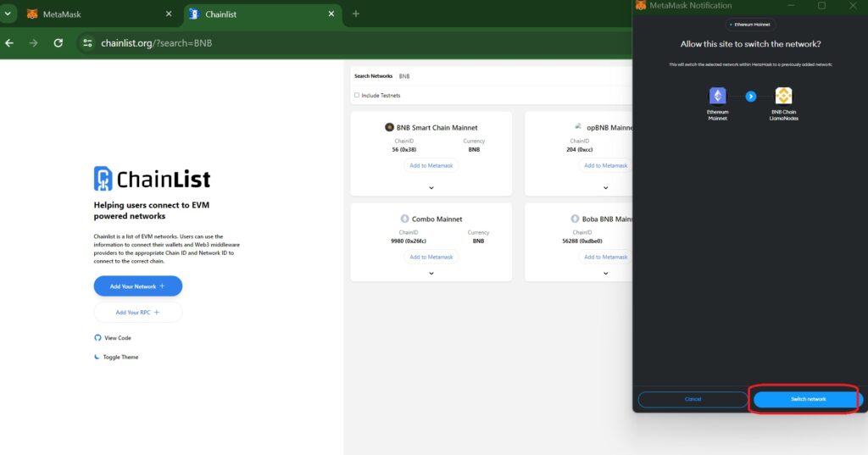This screenshot has width=868, height=455.
Task: Click the Combo Mainnet chain icon
Action: coord(404,219)
